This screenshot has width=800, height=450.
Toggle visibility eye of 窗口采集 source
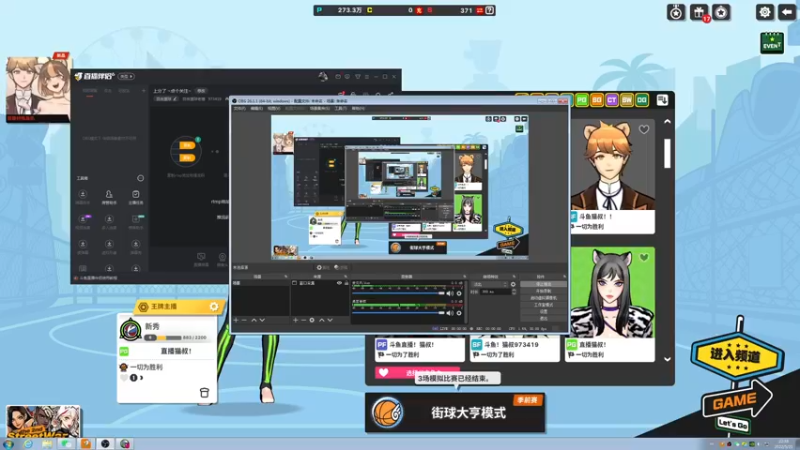coord(339,283)
